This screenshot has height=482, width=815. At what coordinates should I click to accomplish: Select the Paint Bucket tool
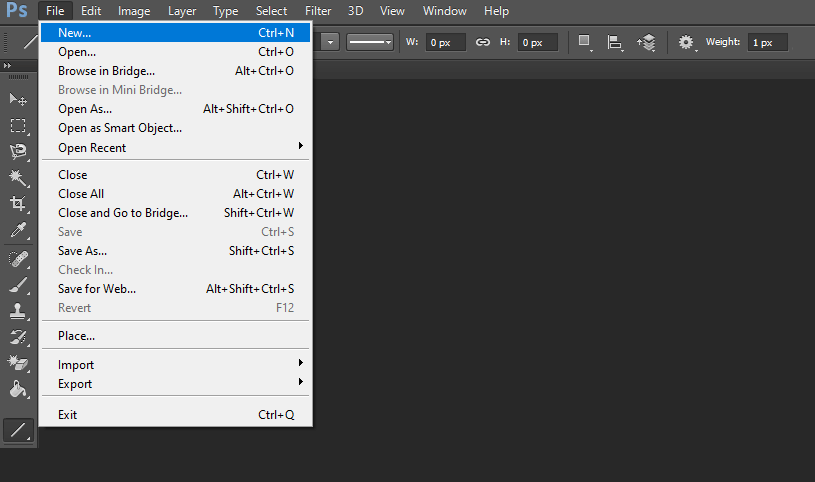point(18,389)
